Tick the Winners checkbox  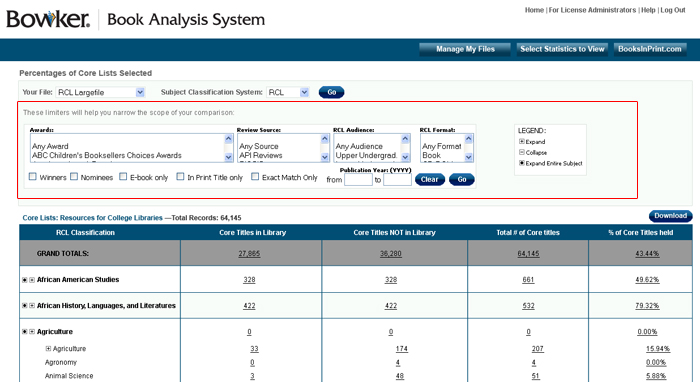point(33,177)
